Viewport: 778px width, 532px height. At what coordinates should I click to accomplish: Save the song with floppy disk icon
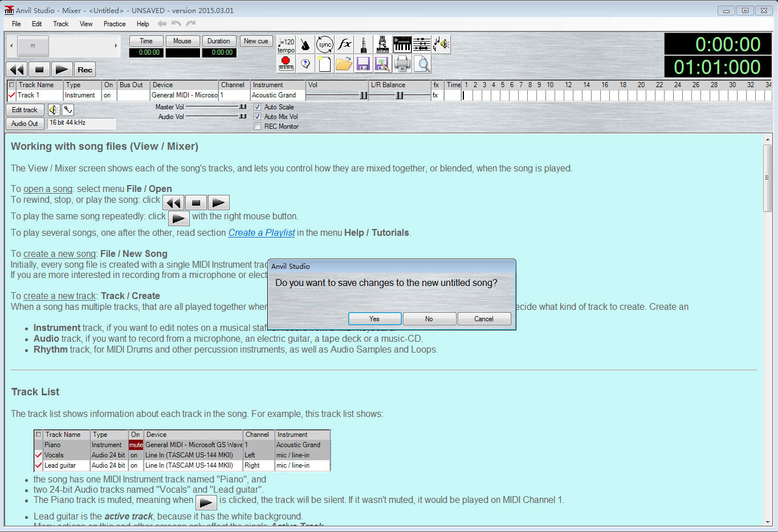[x=364, y=64]
